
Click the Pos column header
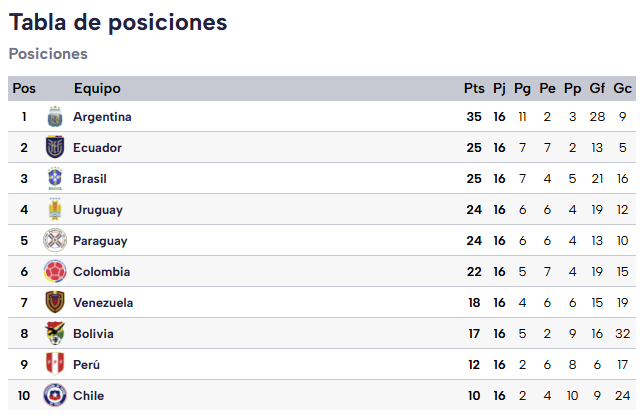pos(24,89)
